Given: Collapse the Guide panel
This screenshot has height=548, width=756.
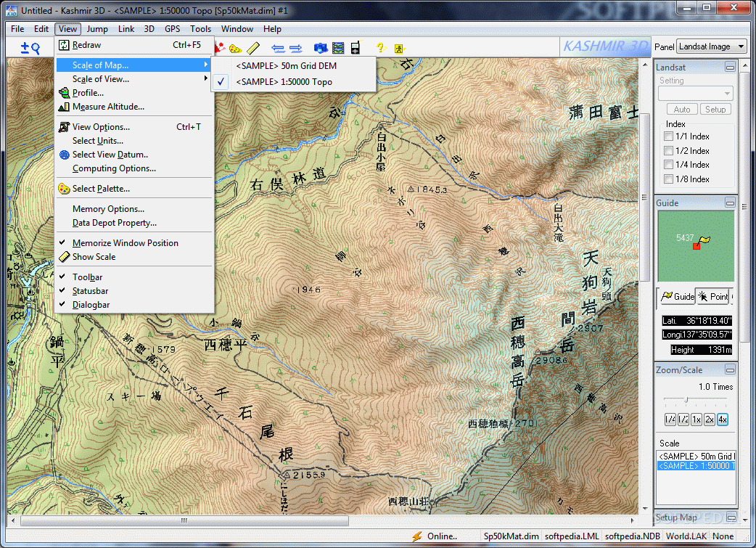Looking at the screenshot, I should [x=730, y=203].
